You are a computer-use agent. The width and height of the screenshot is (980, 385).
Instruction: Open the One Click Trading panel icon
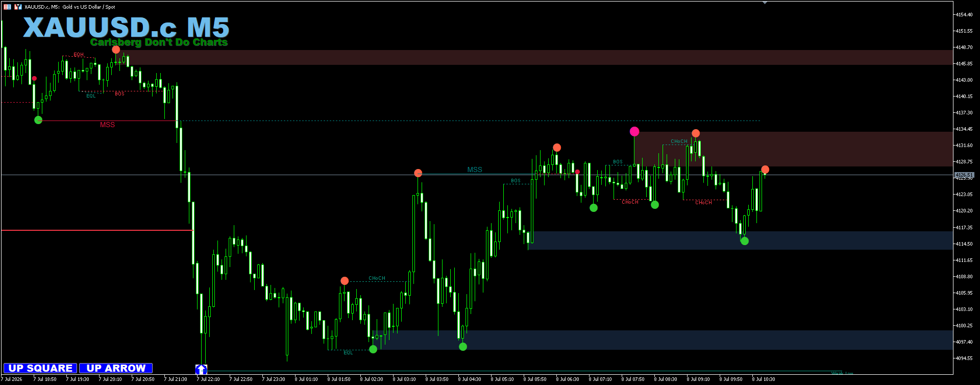coord(7,7)
